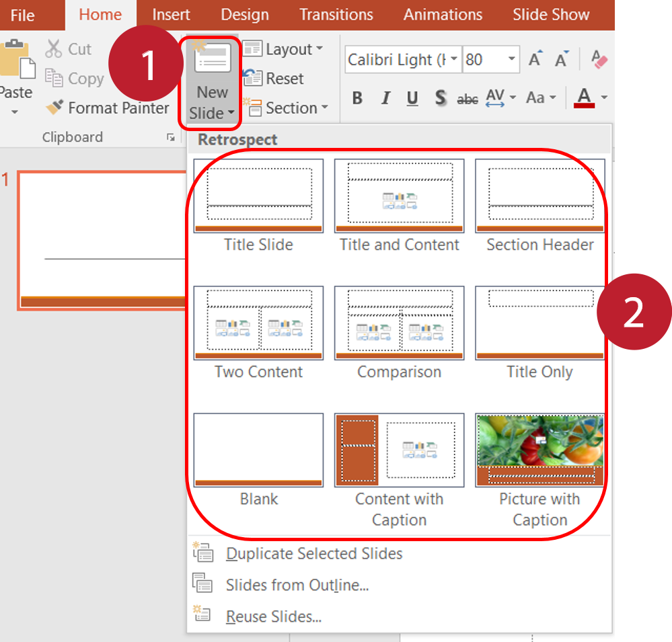Increase font size with larger A icon

click(535, 59)
